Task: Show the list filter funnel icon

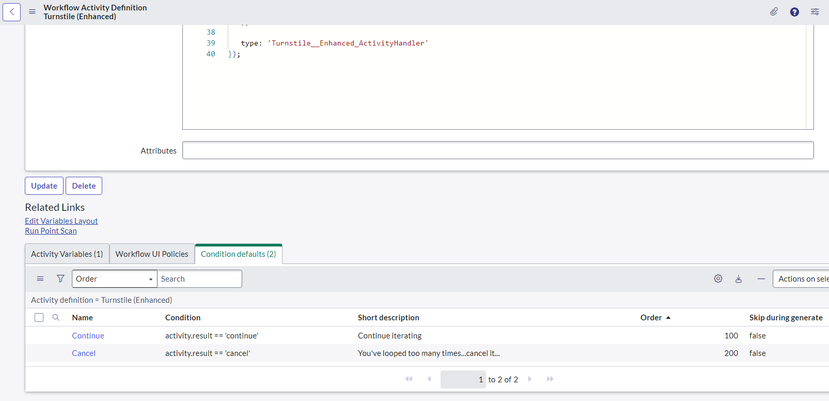Action: tap(60, 279)
